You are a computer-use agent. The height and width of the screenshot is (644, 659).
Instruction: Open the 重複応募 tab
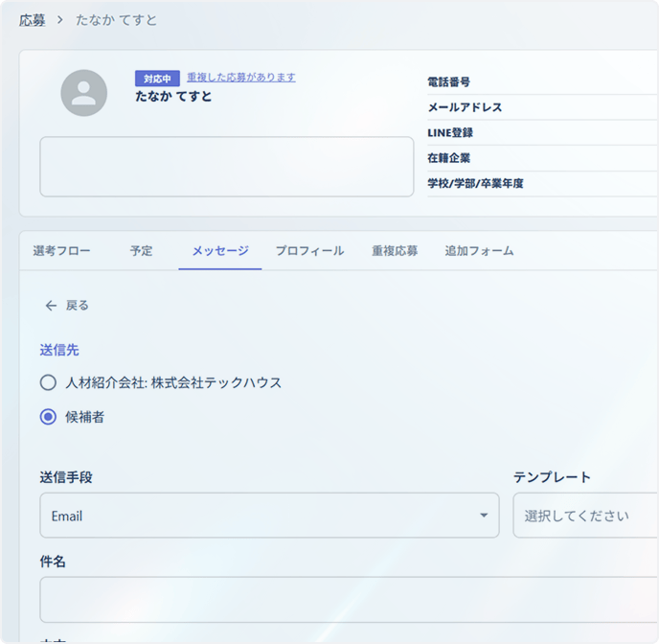[395, 251]
